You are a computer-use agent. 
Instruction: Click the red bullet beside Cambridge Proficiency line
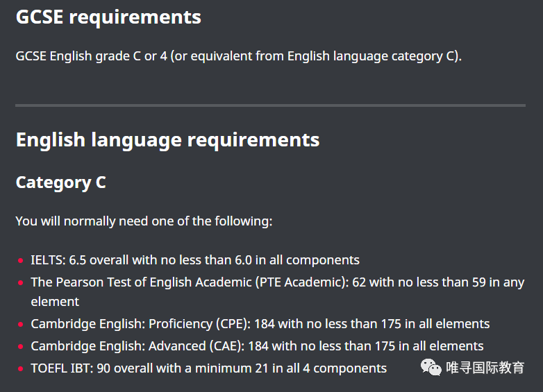point(21,325)
